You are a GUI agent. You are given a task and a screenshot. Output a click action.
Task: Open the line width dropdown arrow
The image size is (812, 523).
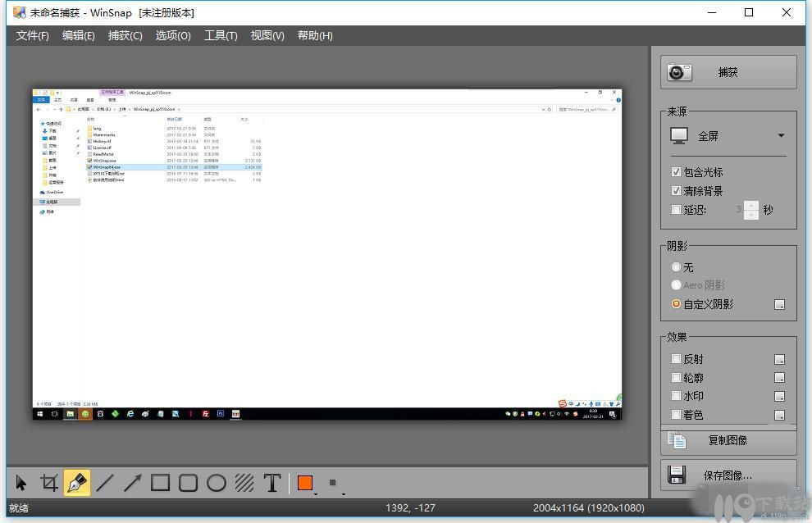pyautogui.click(x=344, y=494)
